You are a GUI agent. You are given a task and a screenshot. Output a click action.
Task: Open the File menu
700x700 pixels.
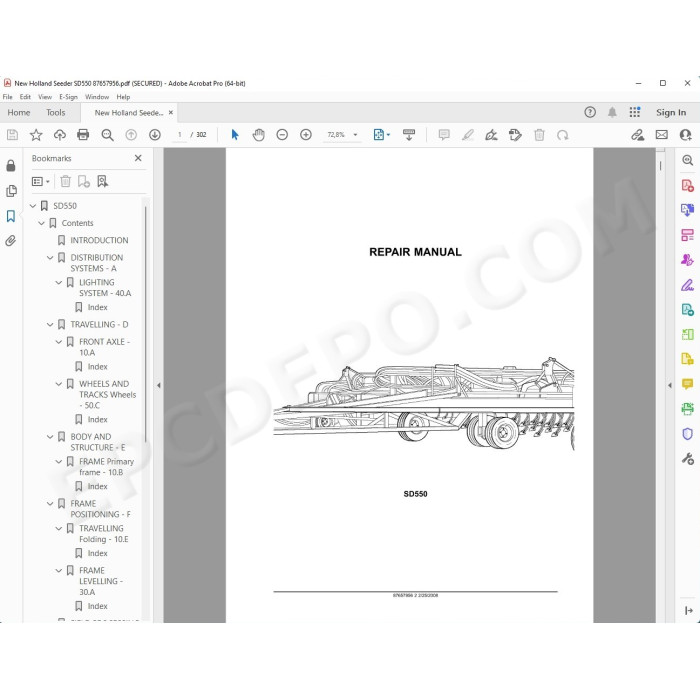(8, 97)
